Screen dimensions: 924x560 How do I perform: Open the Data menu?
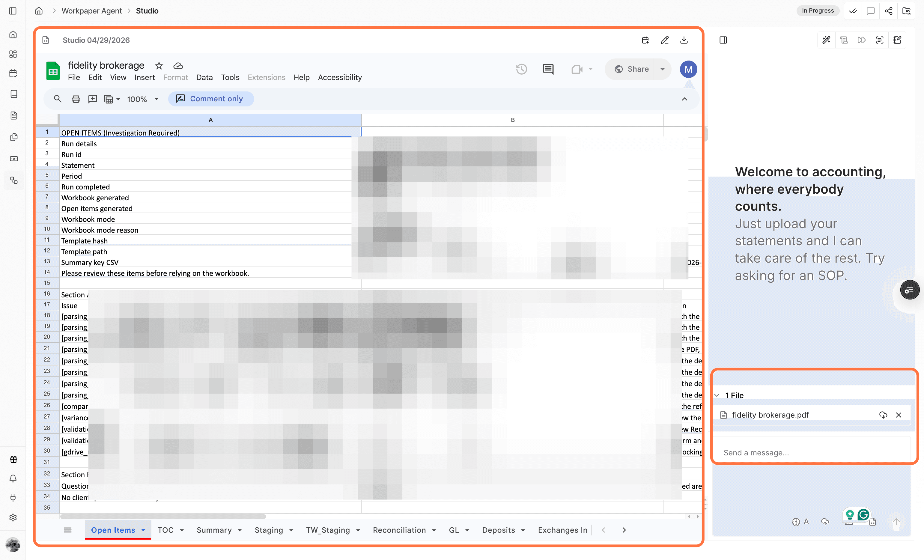[204, 77]
